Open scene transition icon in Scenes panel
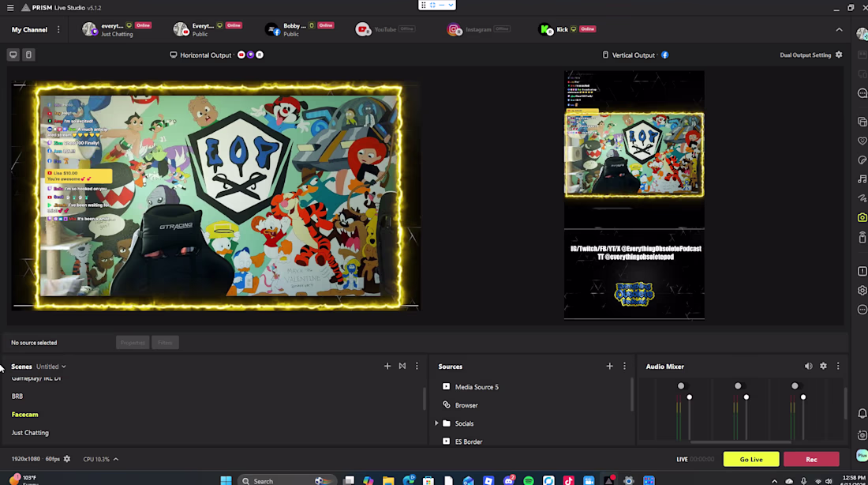This screenshot has width=868, height=485. (x=402, y=367)
